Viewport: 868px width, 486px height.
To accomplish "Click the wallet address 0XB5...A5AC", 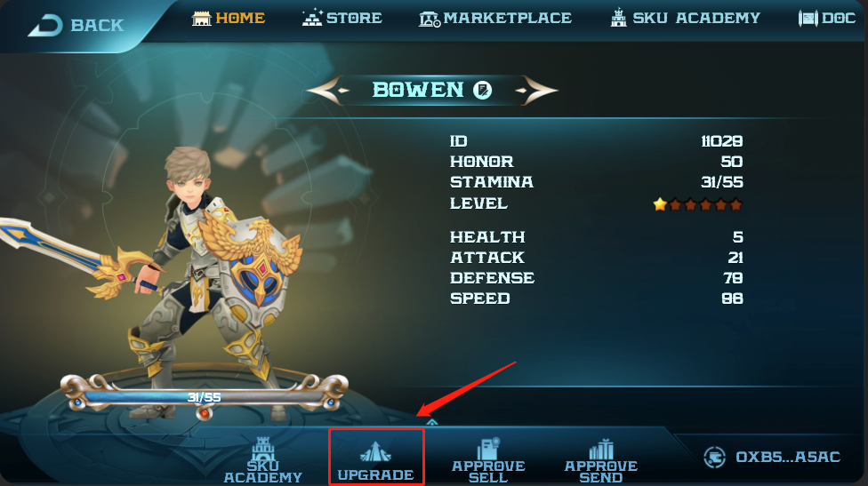I will (788, 458).
